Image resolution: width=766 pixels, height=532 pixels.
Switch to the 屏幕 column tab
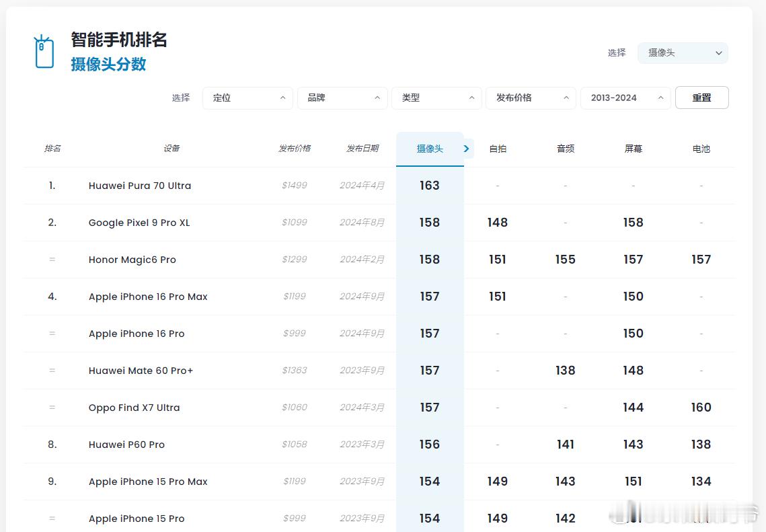[633, 149]
